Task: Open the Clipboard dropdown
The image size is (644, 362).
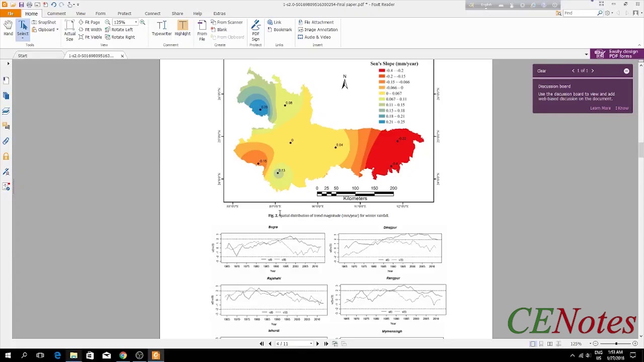Action: [x=46, y=30]
